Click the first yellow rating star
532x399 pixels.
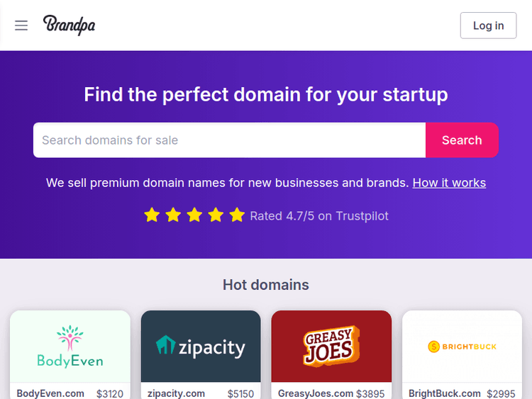(x=152, y=215)
